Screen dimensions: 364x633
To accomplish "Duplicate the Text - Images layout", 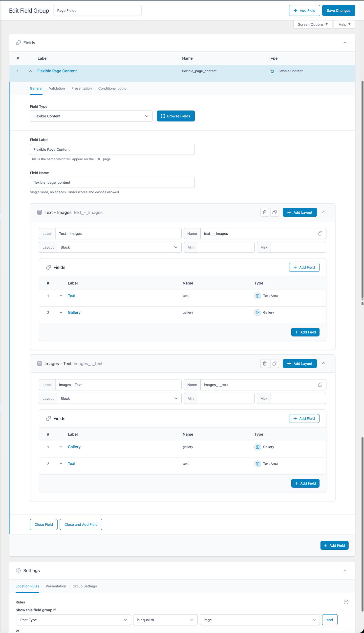I will click(274, 212).
